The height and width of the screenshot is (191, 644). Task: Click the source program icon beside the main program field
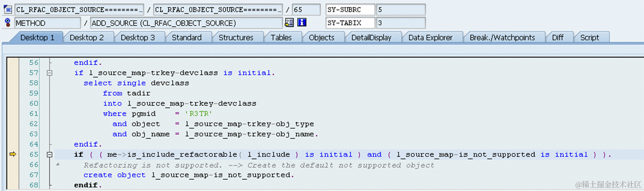click(x=7, y=10)
